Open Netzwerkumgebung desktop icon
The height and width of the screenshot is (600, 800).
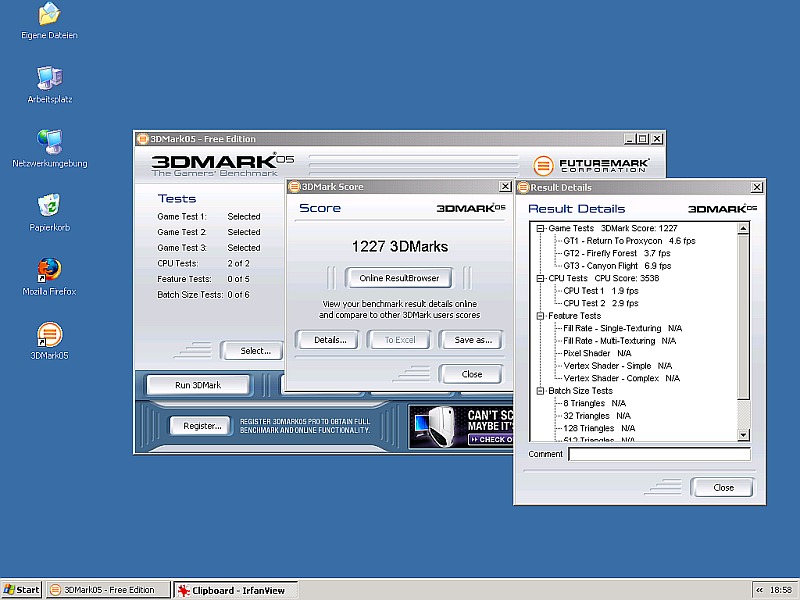point(49,149)
